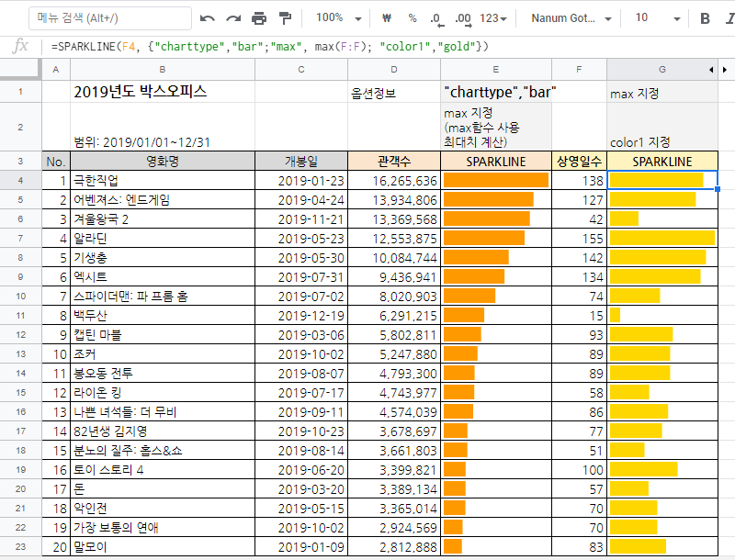
Task: Click the gold sparkline bar for 알라딘
Action: pyautogui.click(x=661, y=238)
